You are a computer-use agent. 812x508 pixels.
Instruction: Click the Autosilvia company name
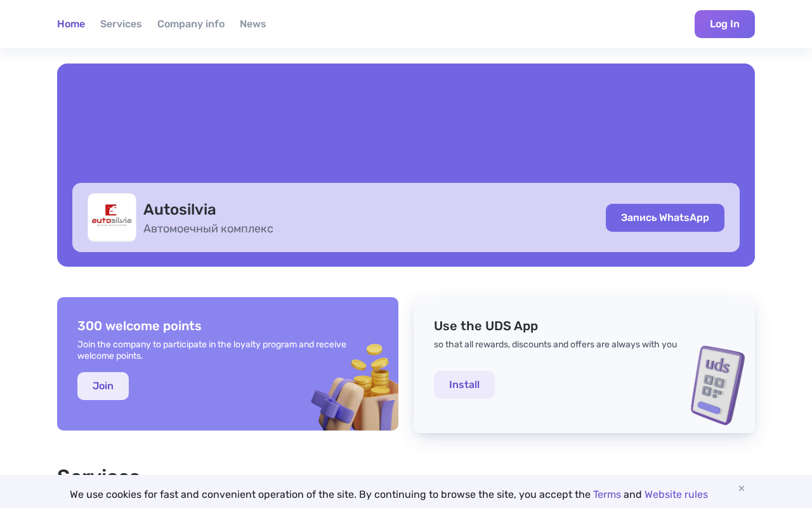(180, 210)
